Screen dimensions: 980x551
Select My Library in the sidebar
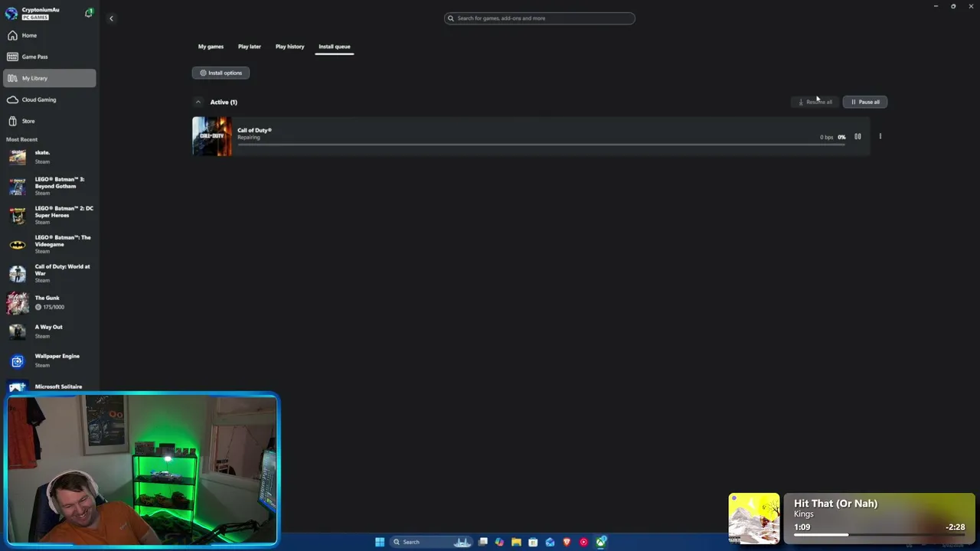tap(49, 78)
